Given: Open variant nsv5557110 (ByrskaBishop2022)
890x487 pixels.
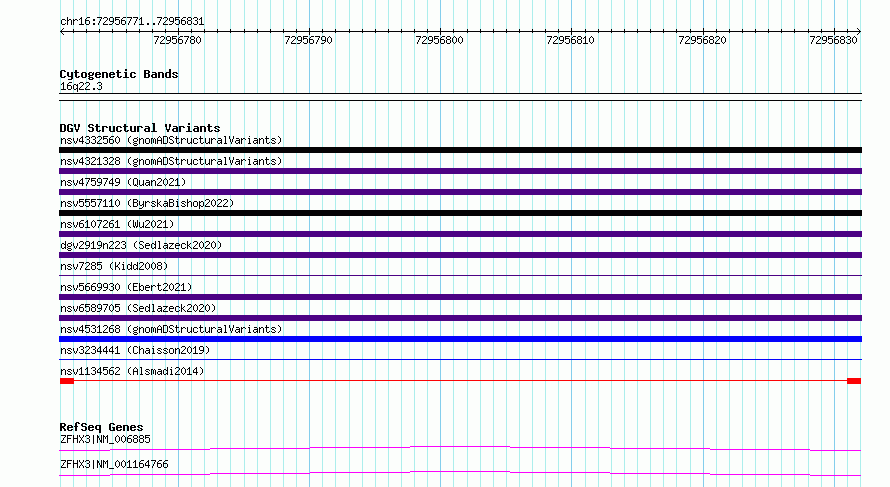Looking at the screenshot, I should (147, 203).
